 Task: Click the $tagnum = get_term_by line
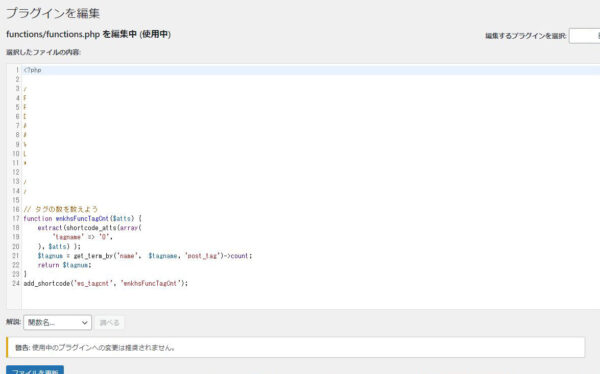point(145,256)
